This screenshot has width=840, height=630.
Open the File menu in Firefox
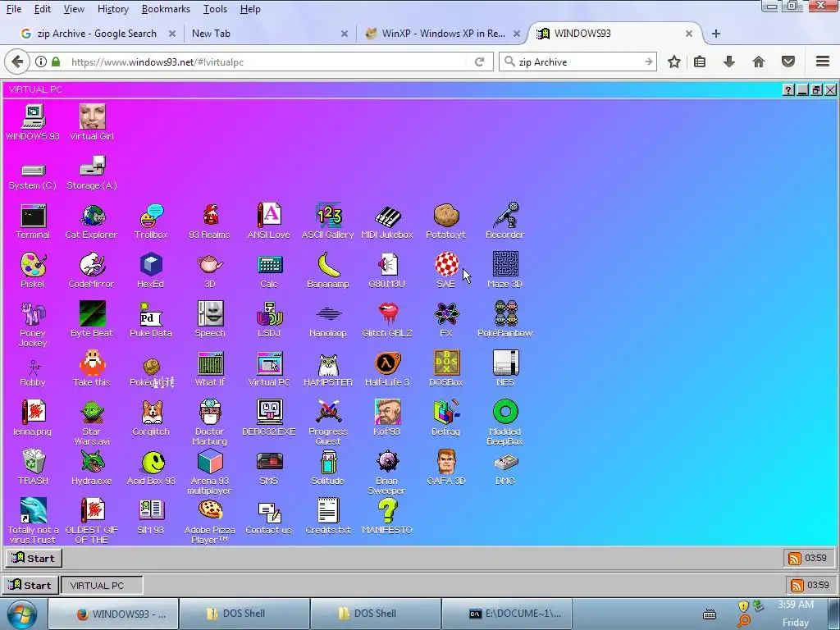point(14,9)
